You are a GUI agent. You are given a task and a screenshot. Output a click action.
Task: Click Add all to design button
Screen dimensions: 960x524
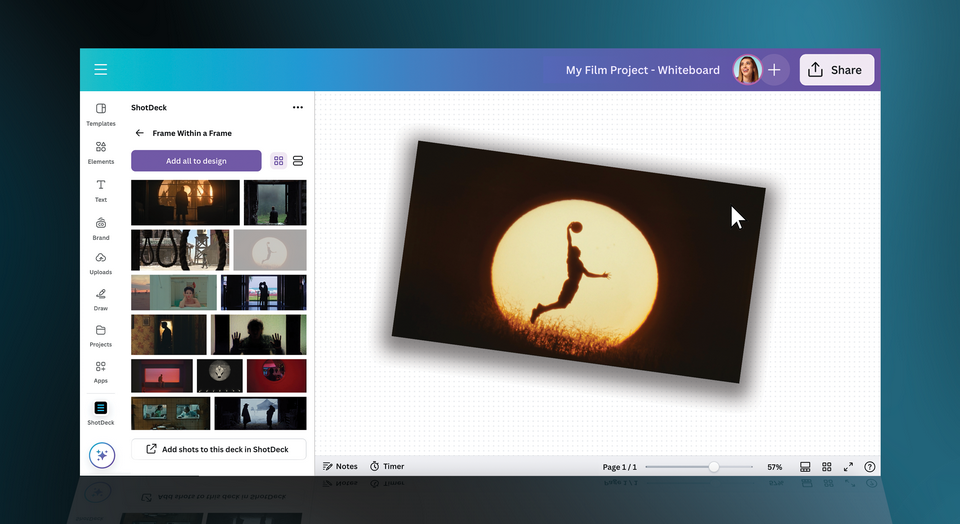(x=196, y=161)
